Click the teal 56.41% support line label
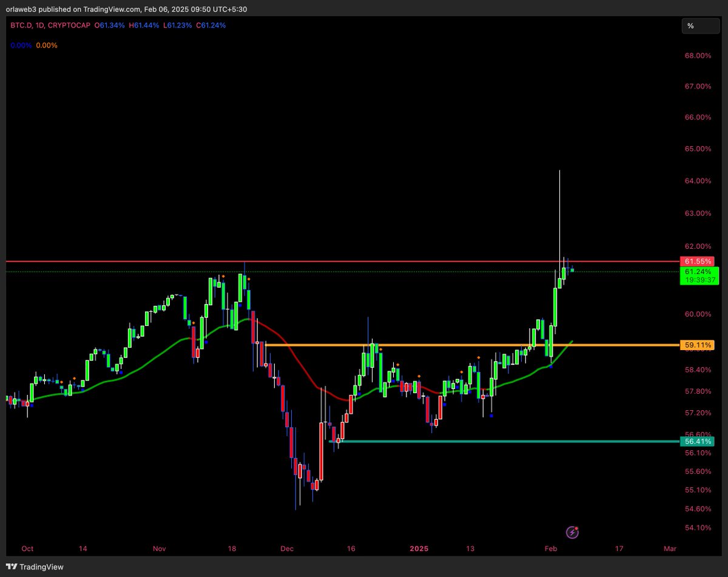728x577 pixels. point(698,442)
